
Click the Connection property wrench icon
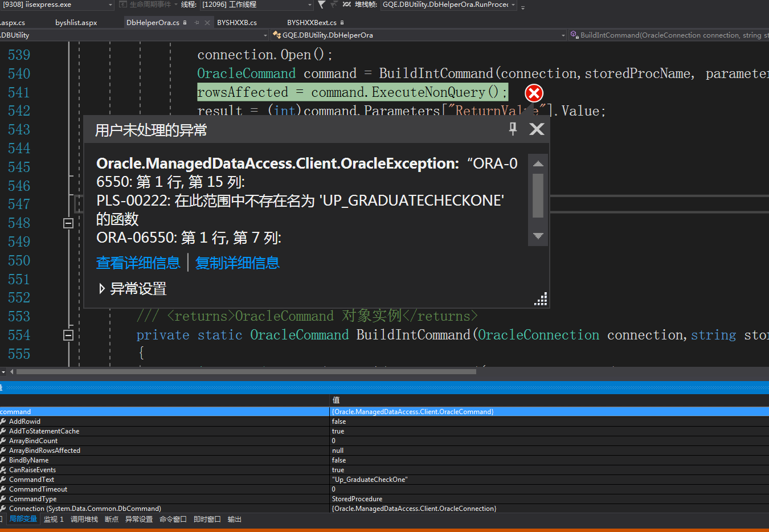point(3,509)
